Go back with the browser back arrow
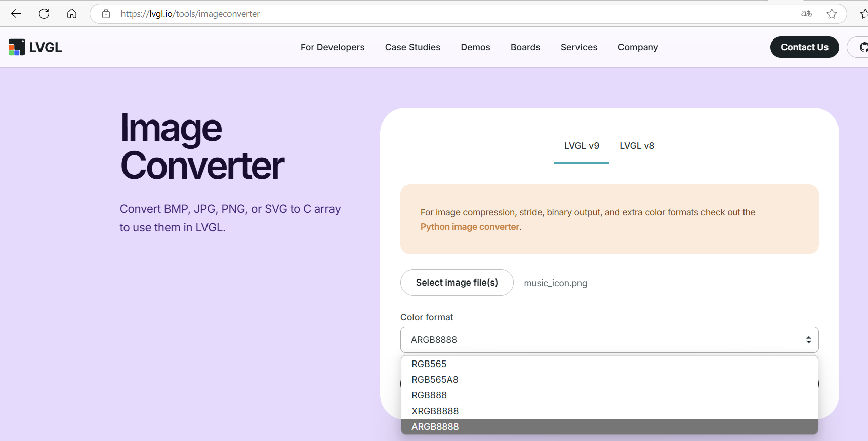 coord(16,14)
